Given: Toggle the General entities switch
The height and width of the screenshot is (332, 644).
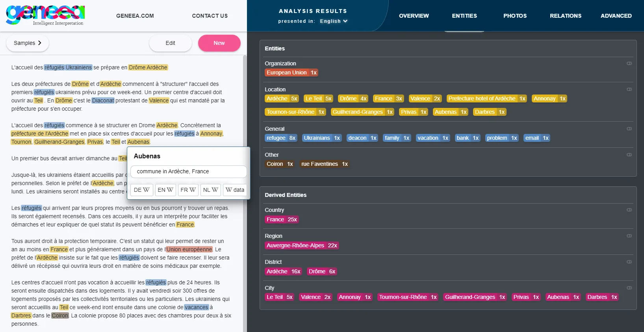Looking at the screenshot, I should pyautogui.click(x=629, y=129).
